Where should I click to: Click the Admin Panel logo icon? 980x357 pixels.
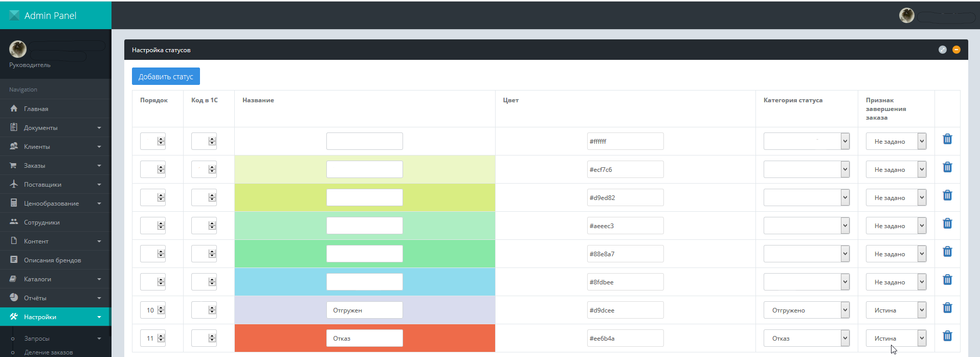[14, 15]
